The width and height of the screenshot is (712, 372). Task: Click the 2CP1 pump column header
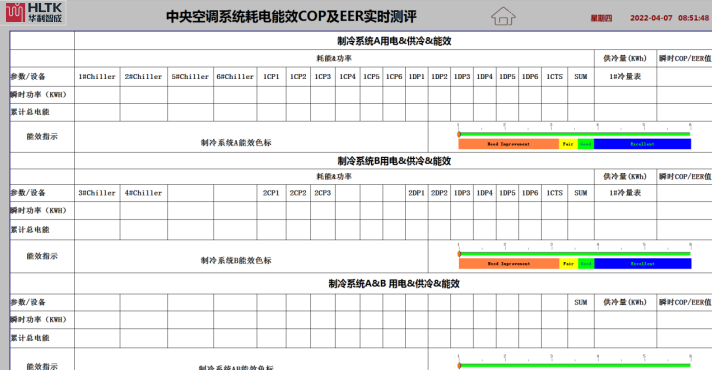(271, 193)
